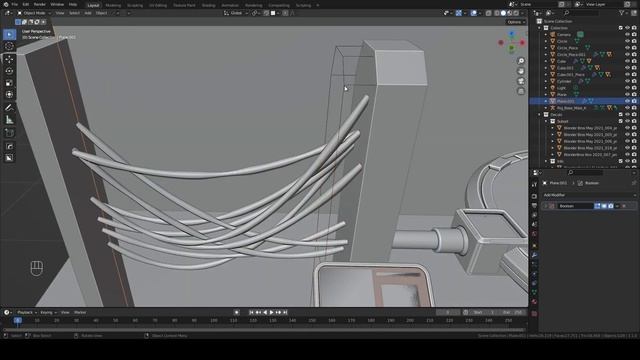Click the timeline current frame marker

pyautogui.click(x=18, y=320)
